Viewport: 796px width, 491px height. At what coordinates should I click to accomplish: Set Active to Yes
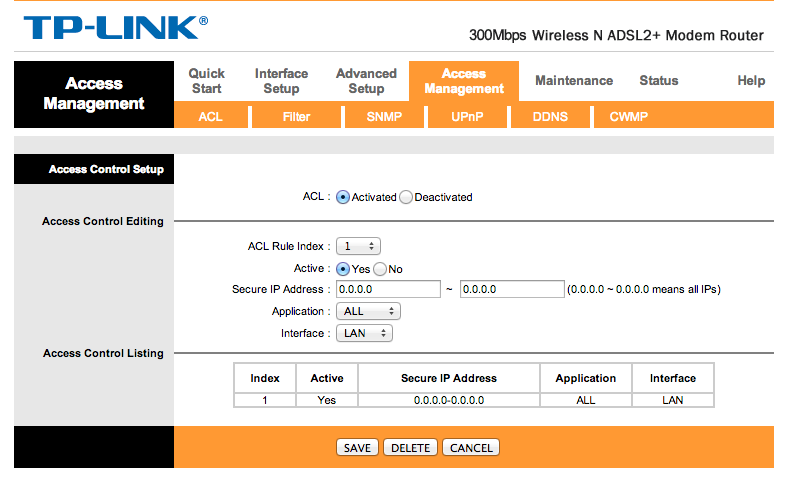(343, 269)
